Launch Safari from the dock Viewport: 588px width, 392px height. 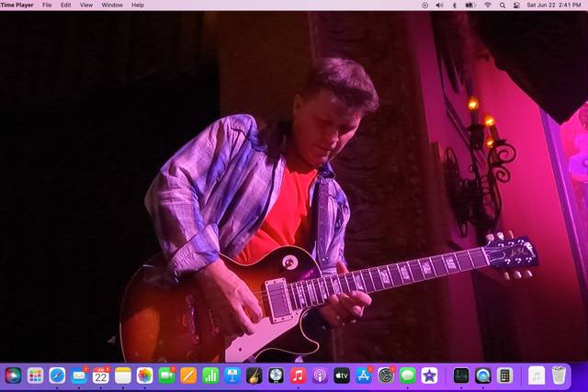click(57, 375)
